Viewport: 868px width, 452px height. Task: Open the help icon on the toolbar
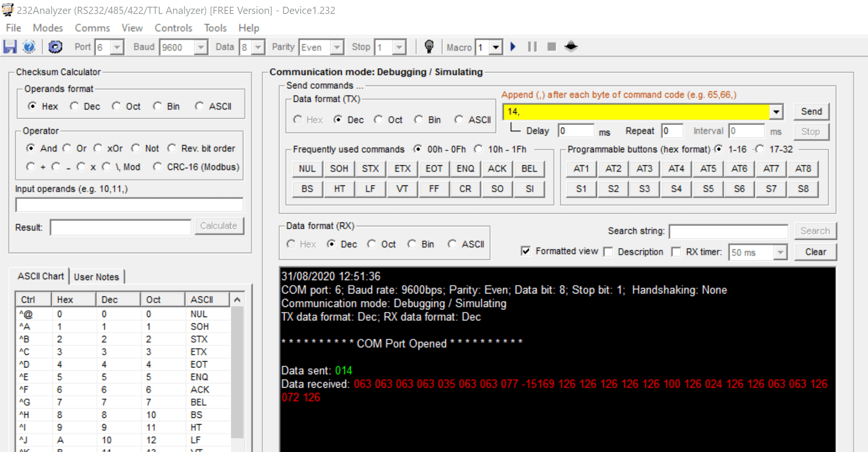(29, 46)
